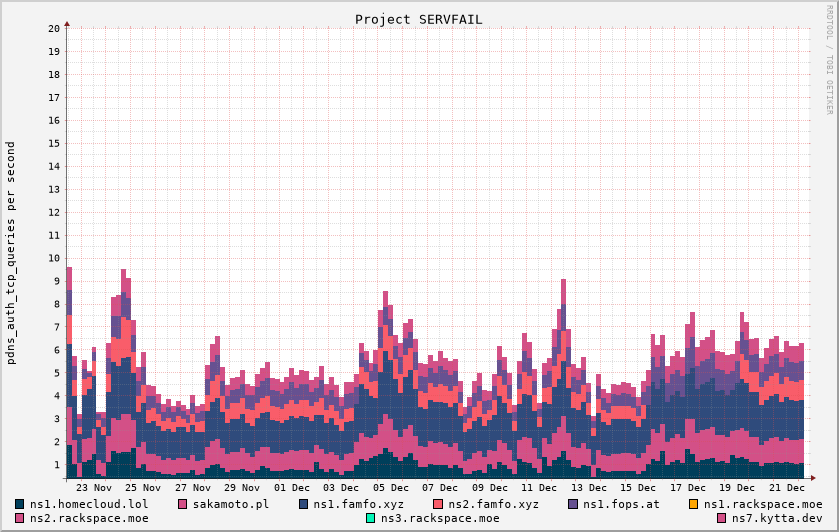Viewport: 839px width, 532px height.
Task: Click the ns2.rackspace.moe legend color square
Action: click(x=20, y=518)
